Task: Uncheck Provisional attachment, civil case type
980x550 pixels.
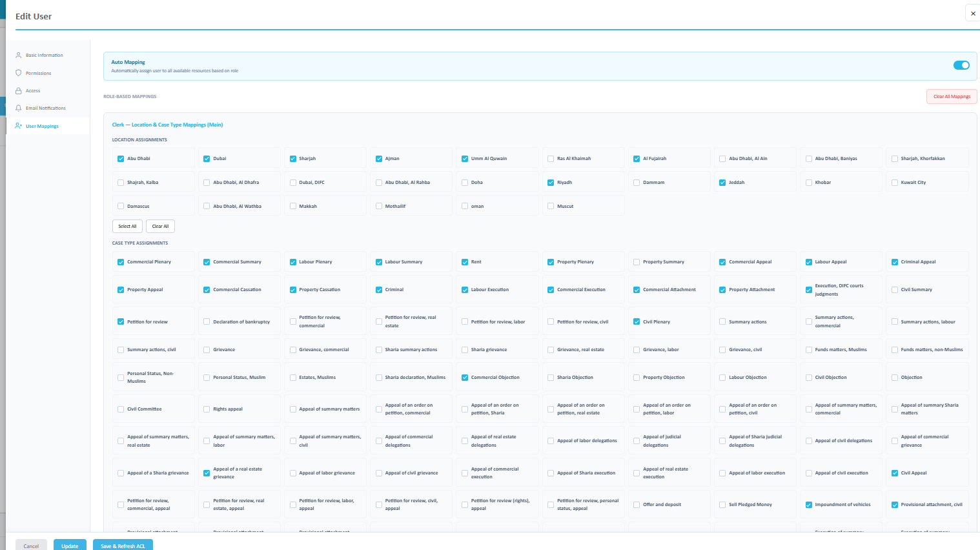Action: (895, 505)
